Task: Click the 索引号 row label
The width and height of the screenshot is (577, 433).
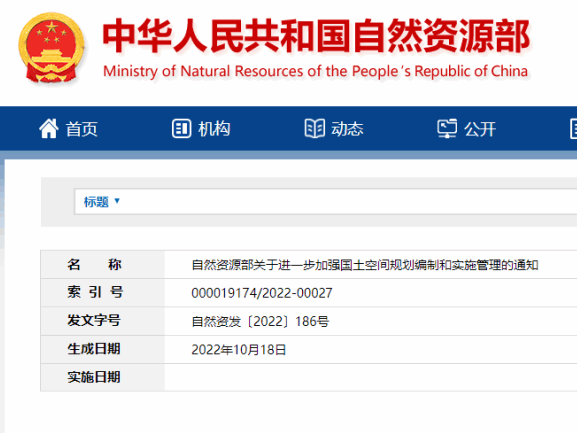Action: (95, 292)
